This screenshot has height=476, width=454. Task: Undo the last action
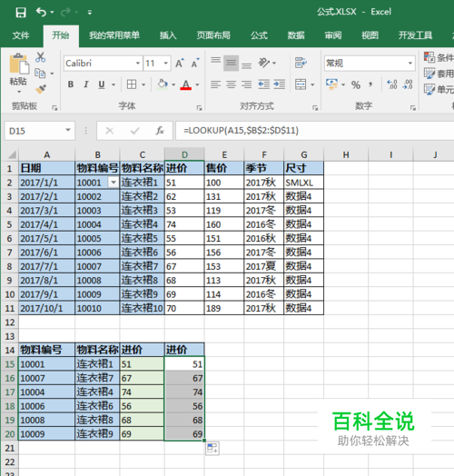click(x=41, y=12)
